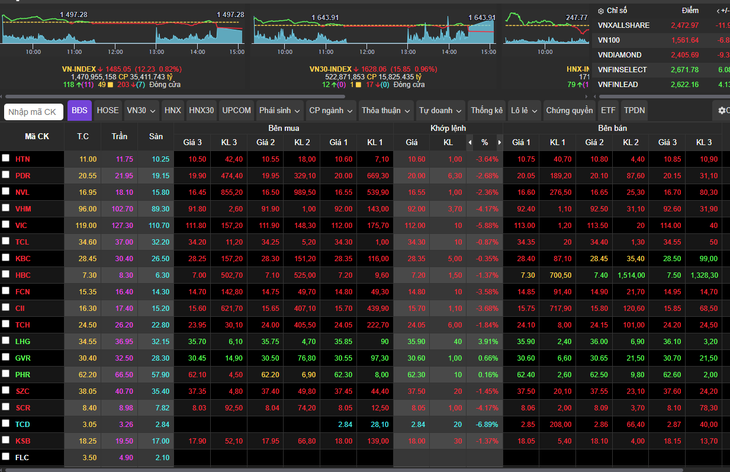Expand the Lô lẻ dropdown

click(x=524, y=111)
